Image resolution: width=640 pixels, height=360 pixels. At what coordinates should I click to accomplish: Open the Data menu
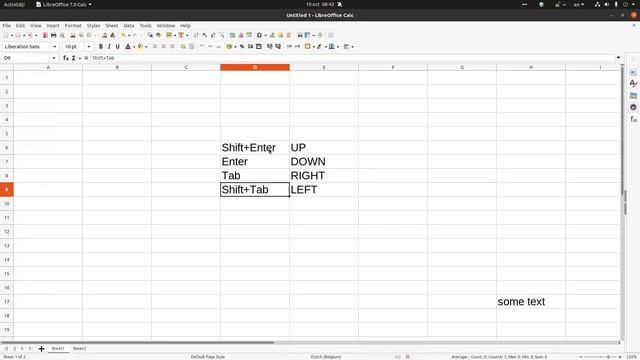click(129, 25)
